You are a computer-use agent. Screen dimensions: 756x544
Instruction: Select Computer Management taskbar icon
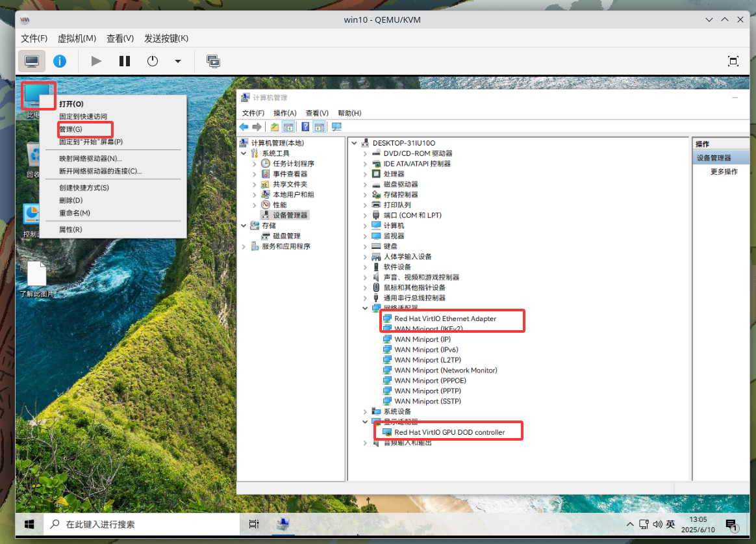(283, 525)
